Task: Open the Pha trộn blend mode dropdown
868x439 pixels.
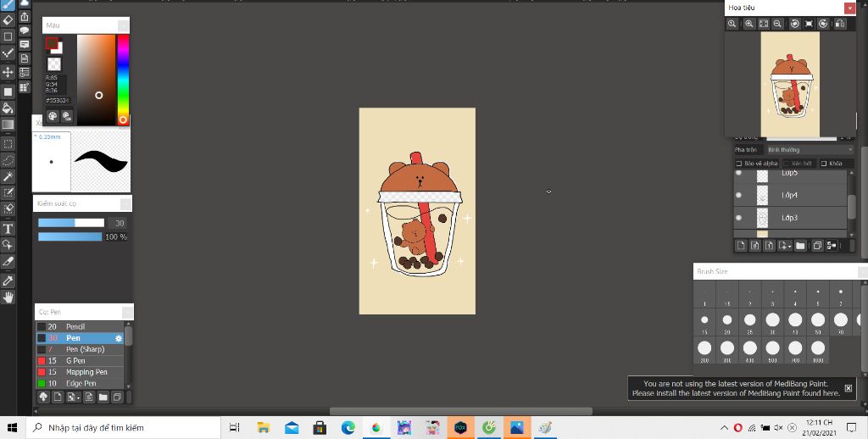Action: pos(810,150)
